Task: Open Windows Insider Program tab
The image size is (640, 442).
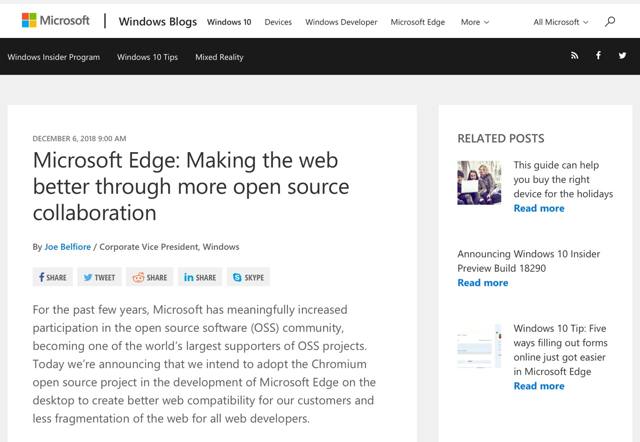Action: 54,57
